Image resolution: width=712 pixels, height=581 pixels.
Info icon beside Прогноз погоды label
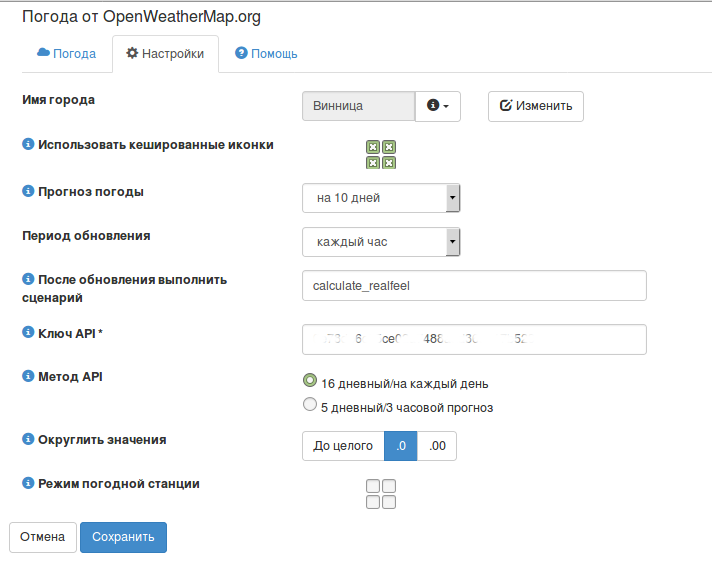tap(28, 191)
